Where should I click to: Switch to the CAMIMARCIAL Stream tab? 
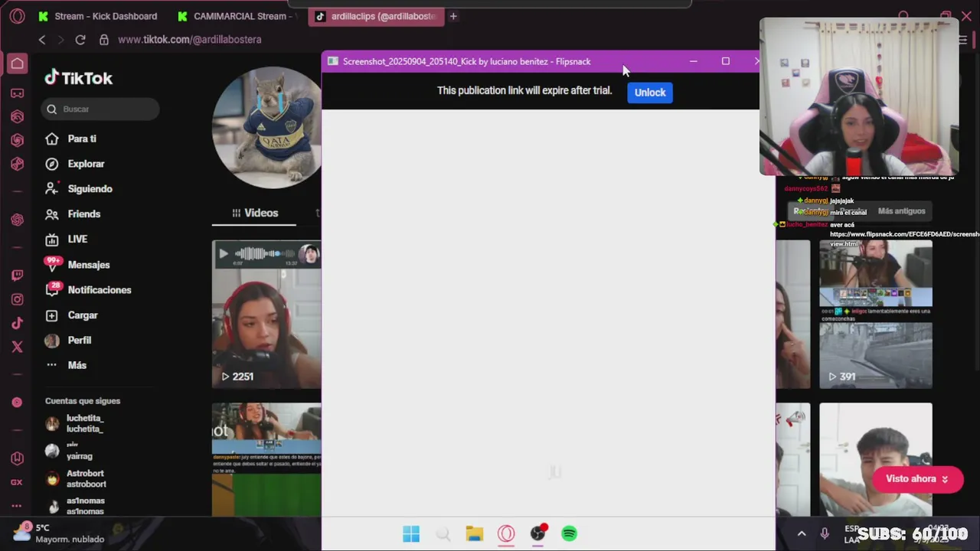coord(236,16)
